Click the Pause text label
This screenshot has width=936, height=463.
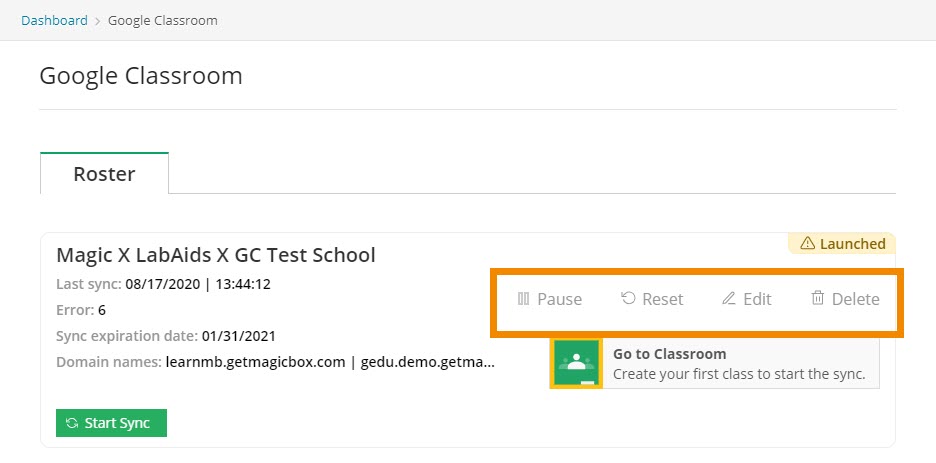[559, 299]
